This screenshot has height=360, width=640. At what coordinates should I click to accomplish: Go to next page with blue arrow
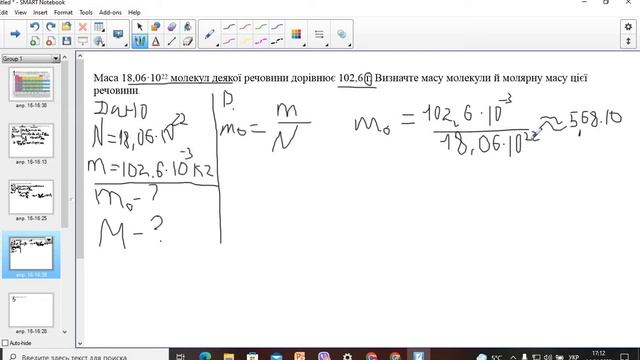click(15, 34)
